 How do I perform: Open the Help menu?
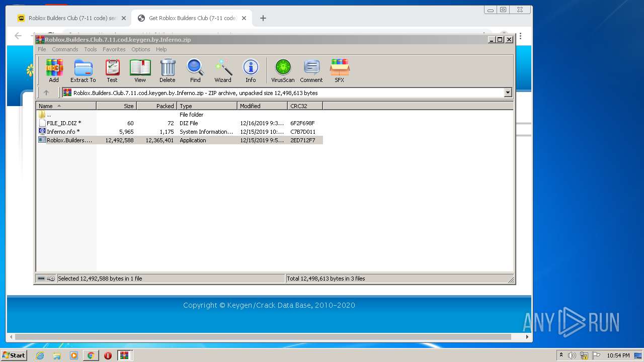coord(161,49)
